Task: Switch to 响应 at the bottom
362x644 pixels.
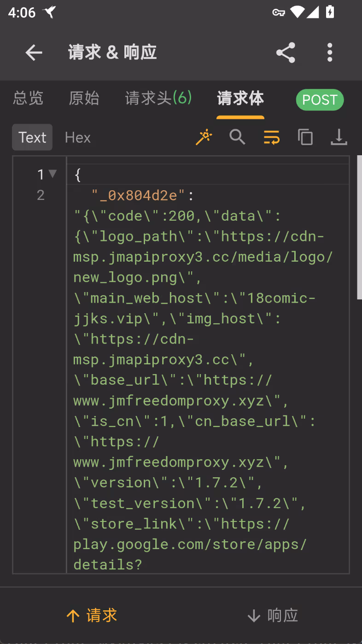Action: (x=273, y=615)
